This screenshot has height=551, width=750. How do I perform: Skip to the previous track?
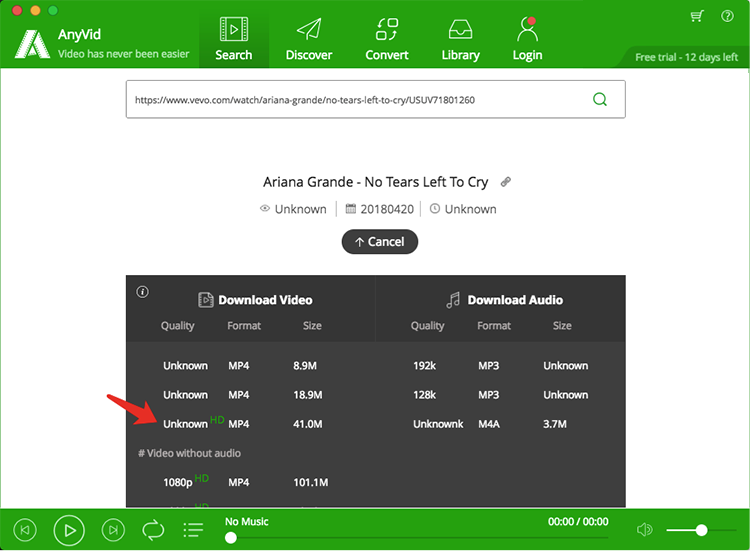27,529
